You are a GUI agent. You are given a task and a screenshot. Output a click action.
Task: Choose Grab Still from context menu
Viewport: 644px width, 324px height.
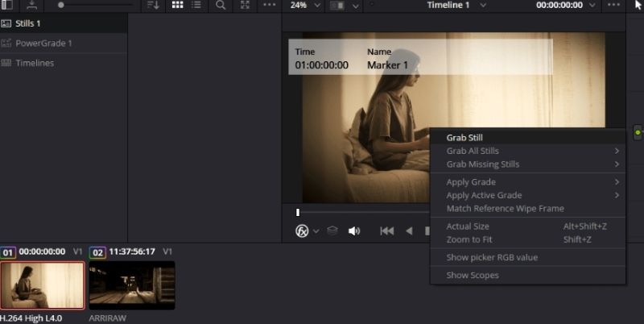tap(528, 137)
